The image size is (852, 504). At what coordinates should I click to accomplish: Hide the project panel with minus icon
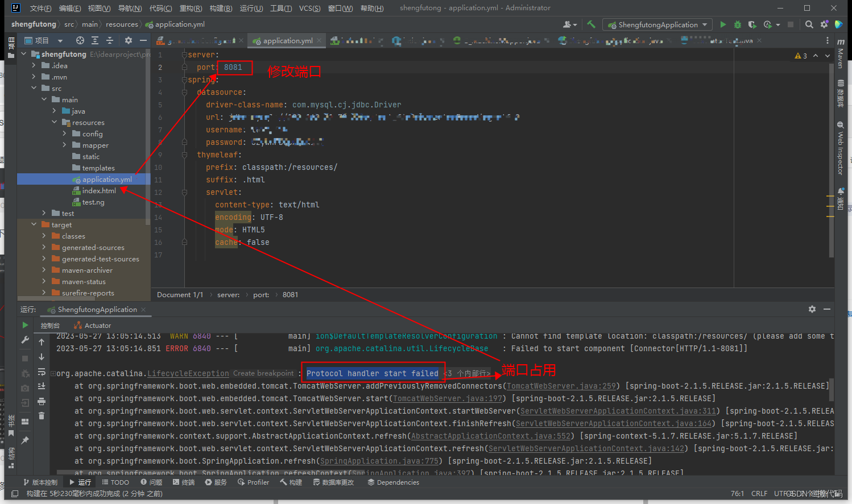[x=143, y=40]
